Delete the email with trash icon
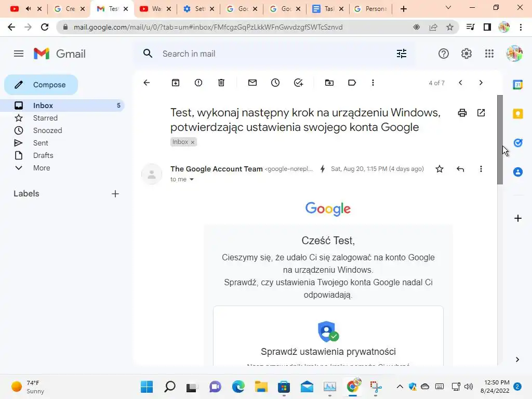The image size is (532, 399). coord(221,83)
